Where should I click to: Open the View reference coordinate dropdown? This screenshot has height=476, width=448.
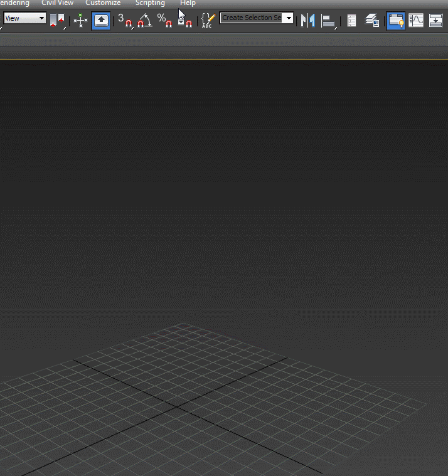tap(24, 18)
